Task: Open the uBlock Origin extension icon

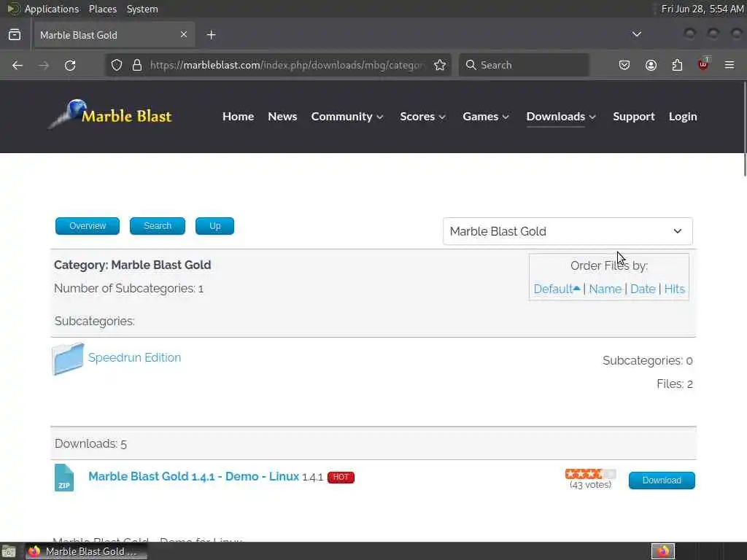Action: tap(703, 64)
